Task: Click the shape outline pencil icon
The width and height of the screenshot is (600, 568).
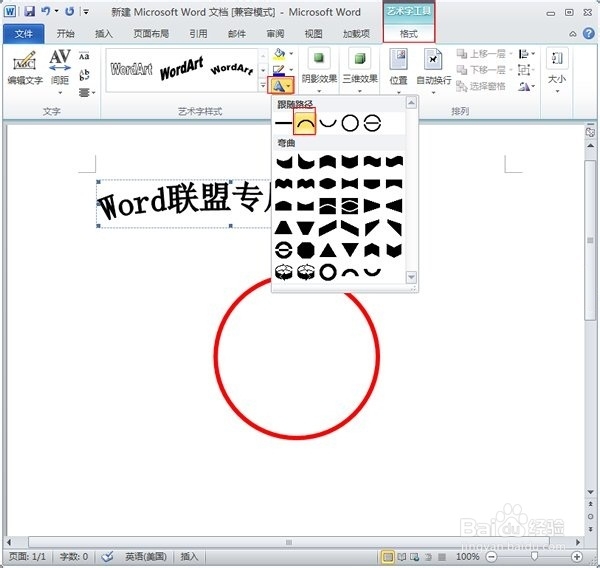Action: [279, 70]
